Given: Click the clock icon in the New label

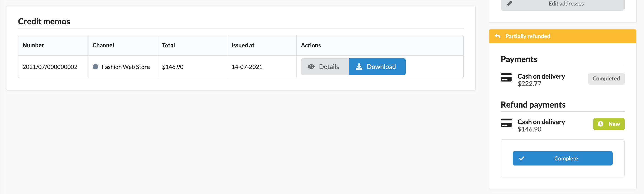Looking at the screenshot, I should 600,124.
